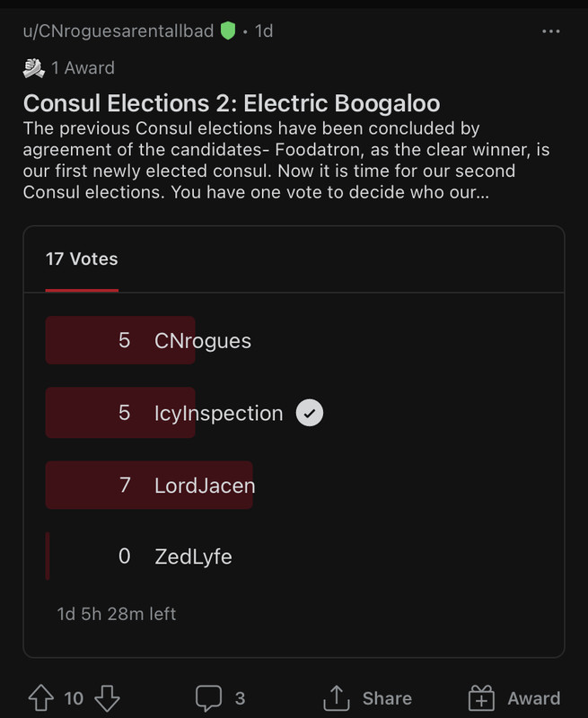The image size is (588, 718).
Task: Tap the gift box Award icon
Action: [x=481, y=698]
